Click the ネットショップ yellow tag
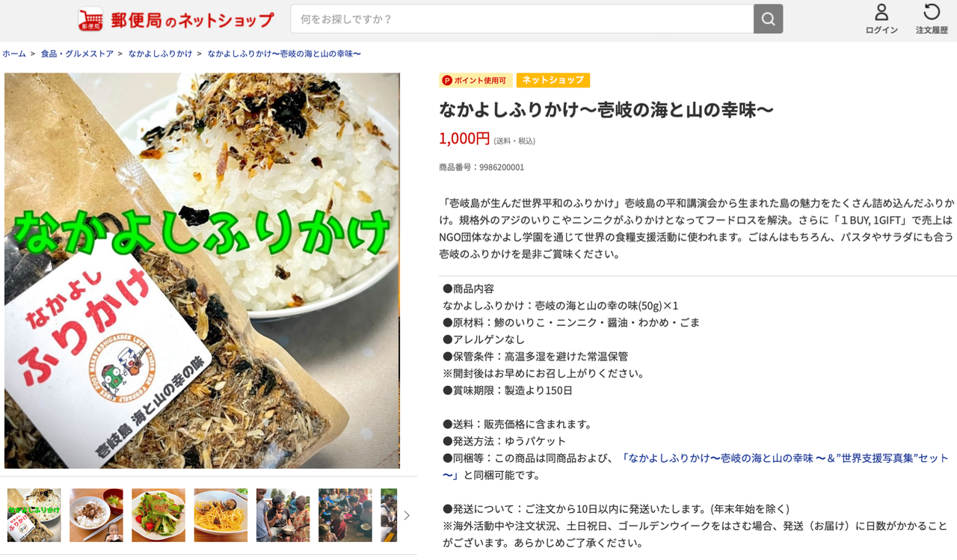The image size is (957, 560). [x=553, y=80]
